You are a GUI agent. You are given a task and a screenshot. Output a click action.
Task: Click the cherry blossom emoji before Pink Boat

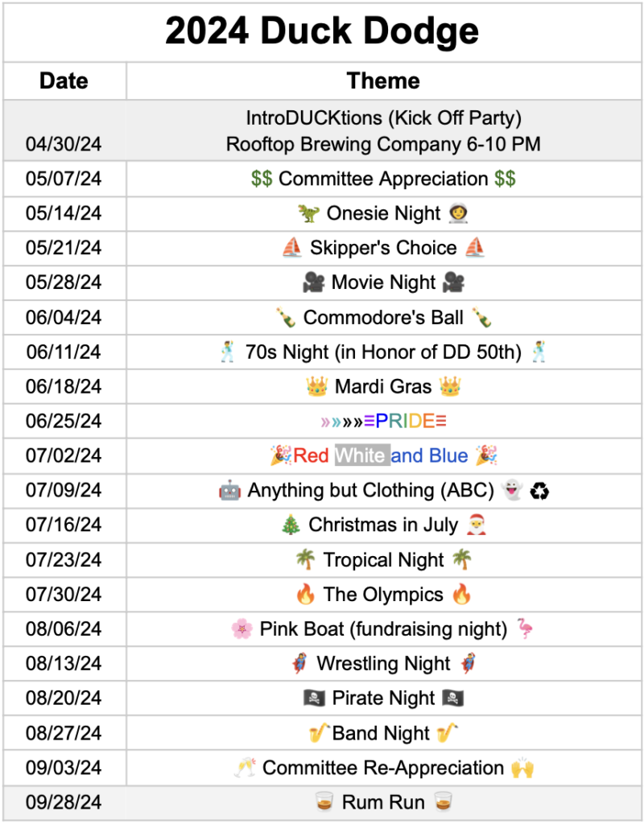coord(242,628)
